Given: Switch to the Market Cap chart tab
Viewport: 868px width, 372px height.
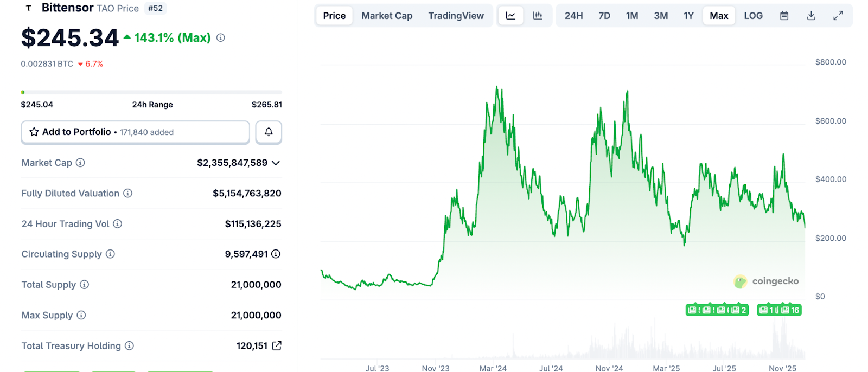Looking at the screenshot, I should (x=387, y=16).
